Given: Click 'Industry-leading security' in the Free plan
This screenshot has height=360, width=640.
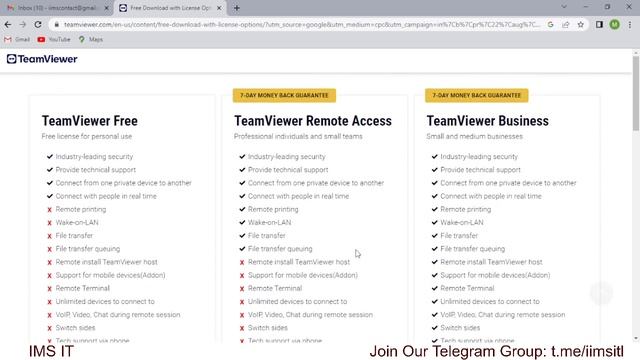Looking at the screenshot, I should click(94, 156).
